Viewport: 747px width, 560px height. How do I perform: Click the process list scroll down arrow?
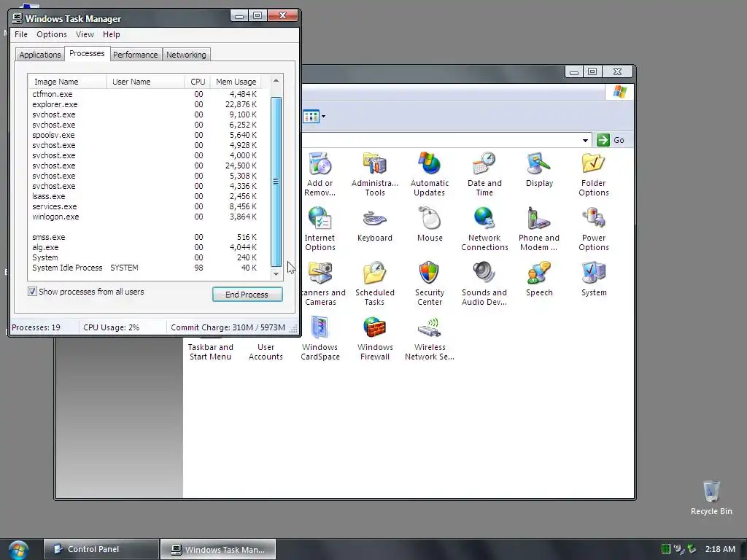(x=276, y=274)
